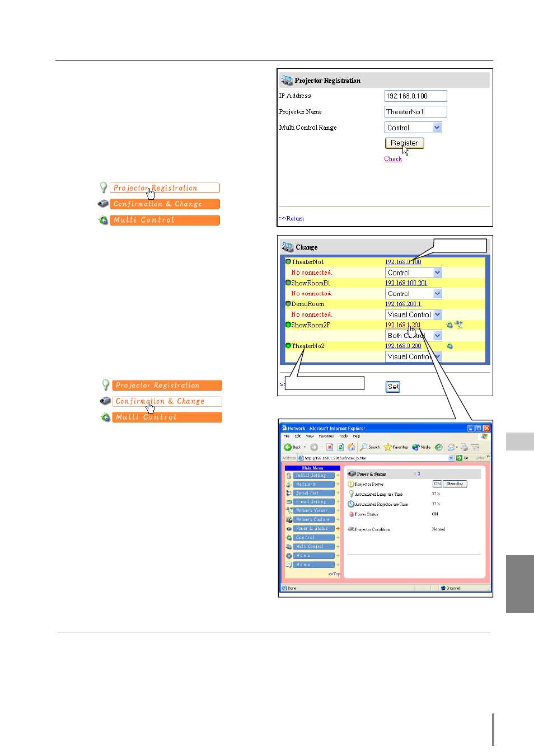Select the Network Viewer menu item

point(313,510)
